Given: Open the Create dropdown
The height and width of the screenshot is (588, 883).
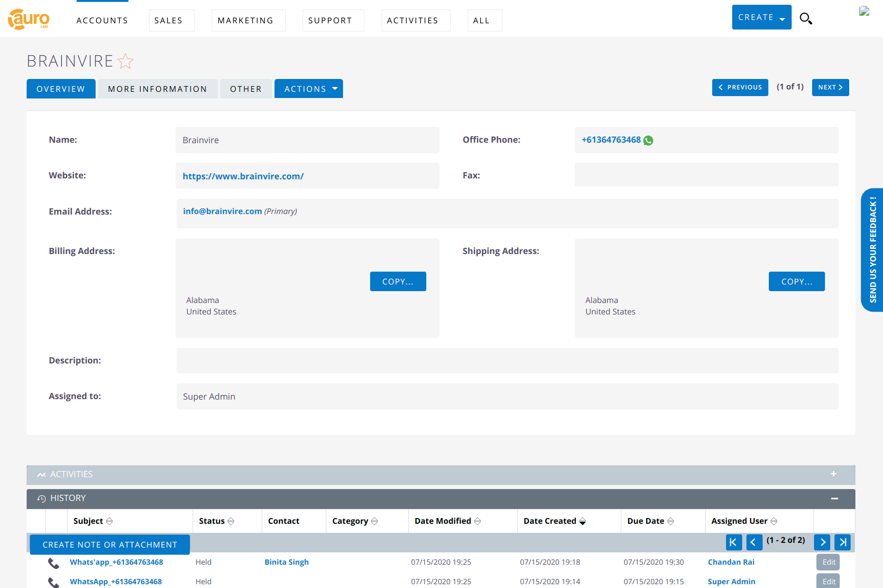Looking at the screenshot, I should (762, 17).
